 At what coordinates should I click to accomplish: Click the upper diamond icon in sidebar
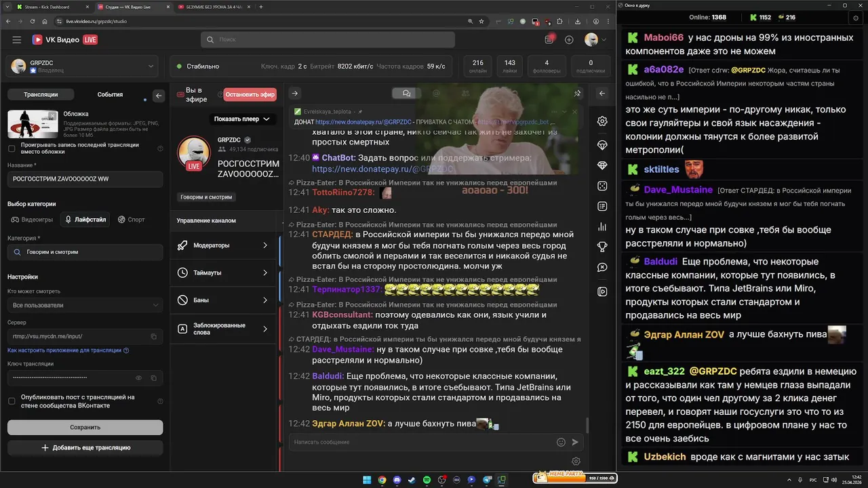602,145
